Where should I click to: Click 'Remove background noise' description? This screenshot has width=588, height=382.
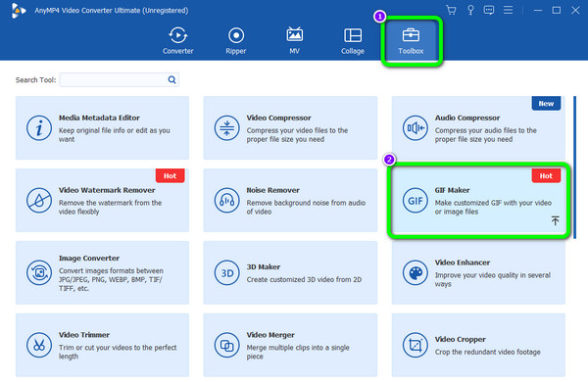[306, 207]
